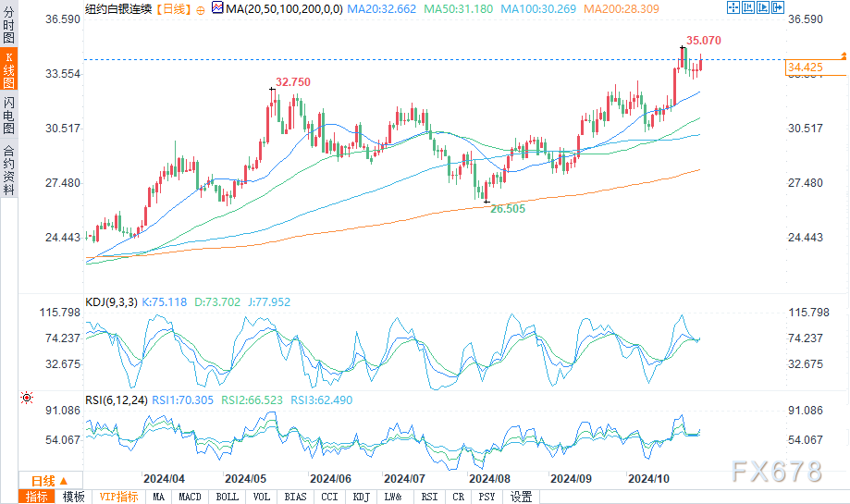
Task: Open the 日线 period selector dropdown
Action: (50, 481)
